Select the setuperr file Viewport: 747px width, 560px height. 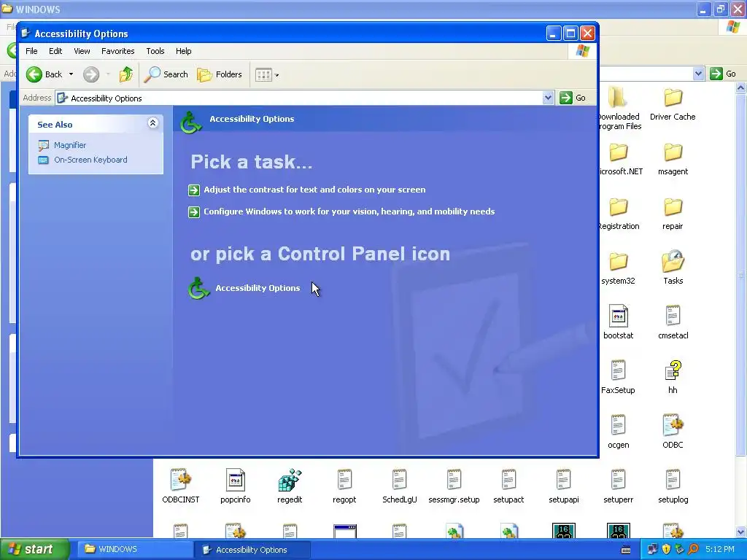coord(619,486)
